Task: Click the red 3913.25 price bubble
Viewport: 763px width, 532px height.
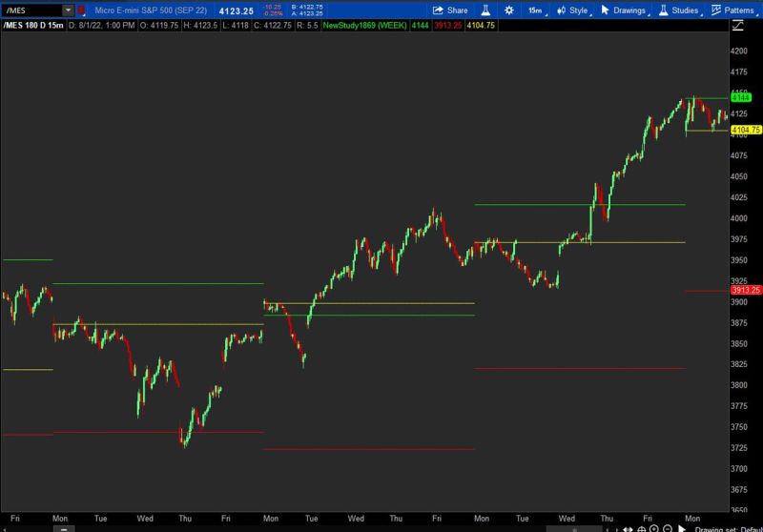Action: point(746,290)
